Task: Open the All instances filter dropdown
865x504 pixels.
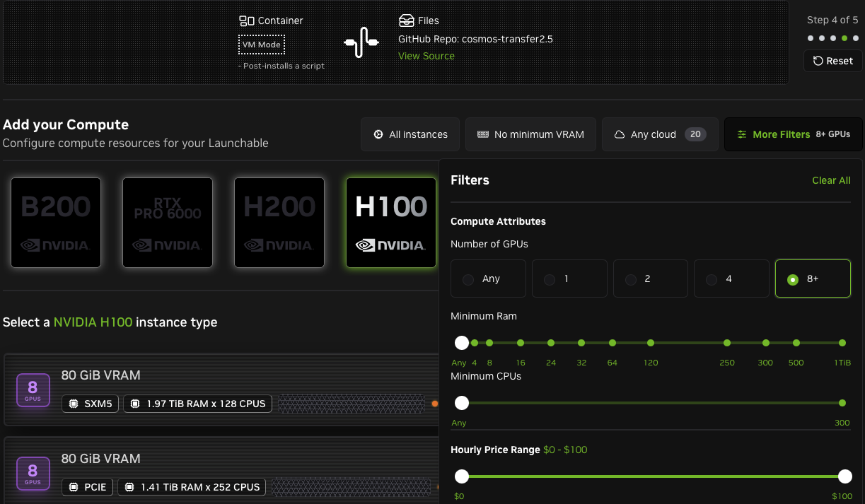Action: [x=410, y=134]
